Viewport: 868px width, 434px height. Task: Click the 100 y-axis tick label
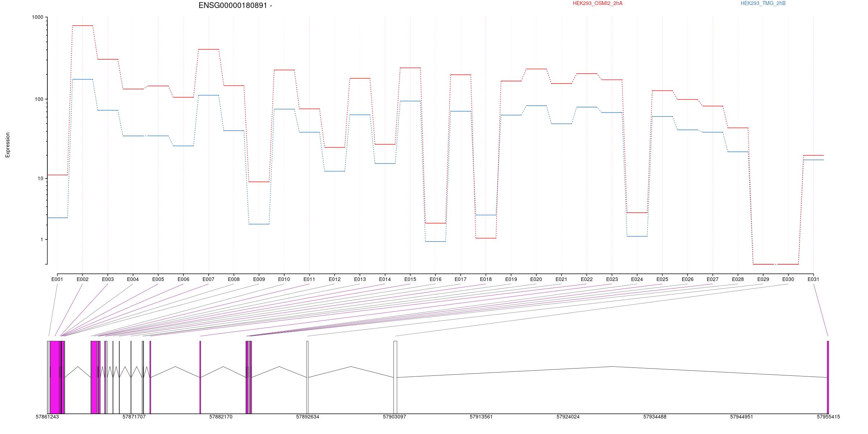39,99
